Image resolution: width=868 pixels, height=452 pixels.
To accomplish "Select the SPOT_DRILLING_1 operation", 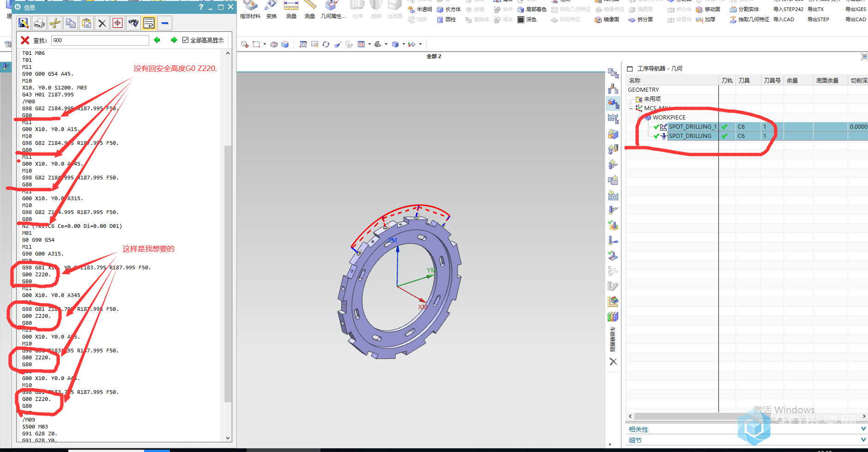I will [692, 127].
